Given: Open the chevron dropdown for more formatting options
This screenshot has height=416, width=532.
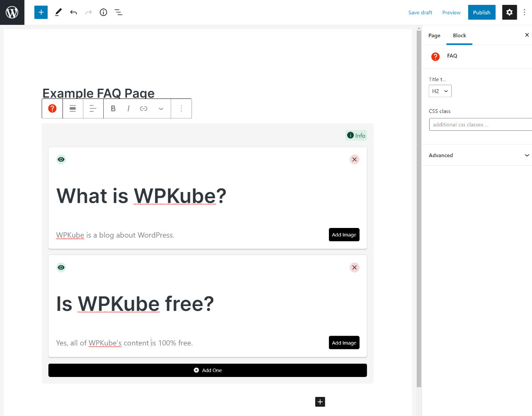Looking at the screenshot, I should 160,108.
